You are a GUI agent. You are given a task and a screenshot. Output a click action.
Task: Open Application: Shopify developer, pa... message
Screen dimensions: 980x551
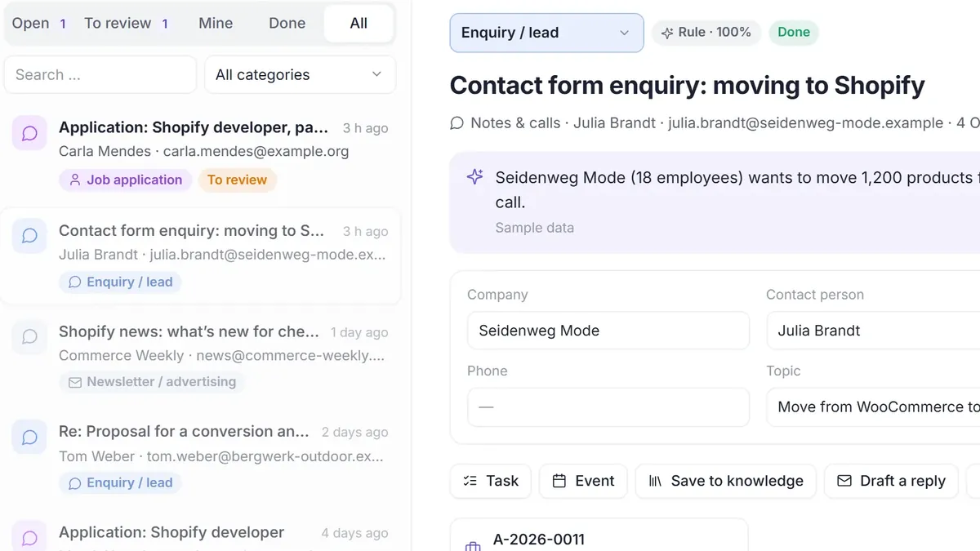(x=200, y=155)
